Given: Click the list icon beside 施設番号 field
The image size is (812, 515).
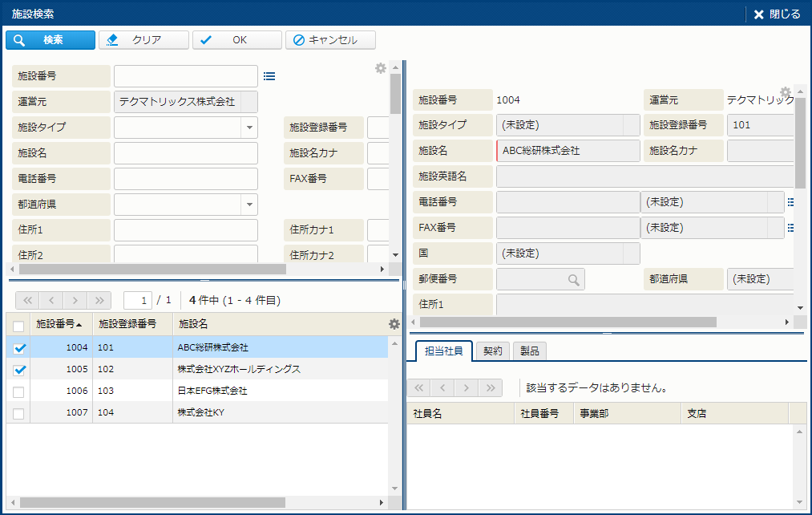Looking at the screenshot, I should click(x=269, y=76).
